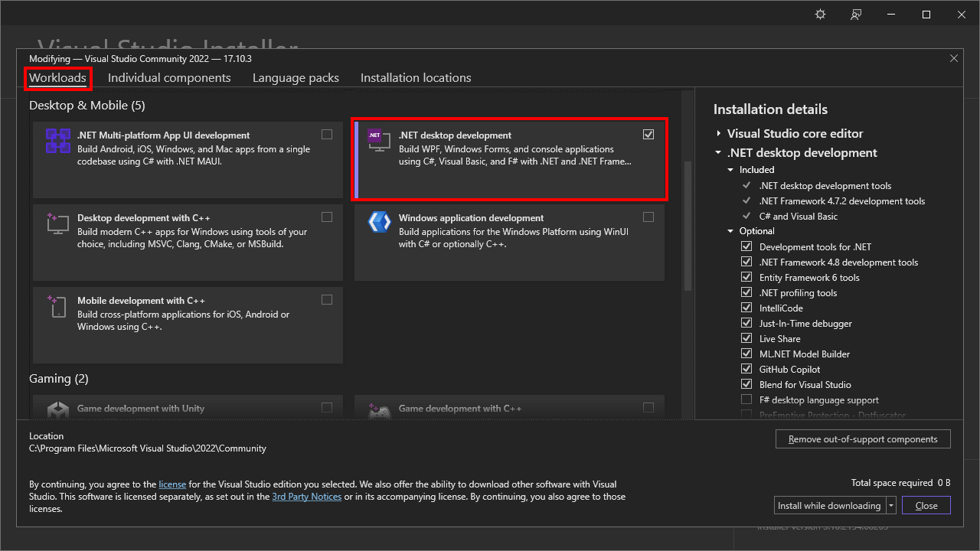Check the Game development with C++ workload
Viewport: 980px width, 551px height.
(x=648, y=407)
